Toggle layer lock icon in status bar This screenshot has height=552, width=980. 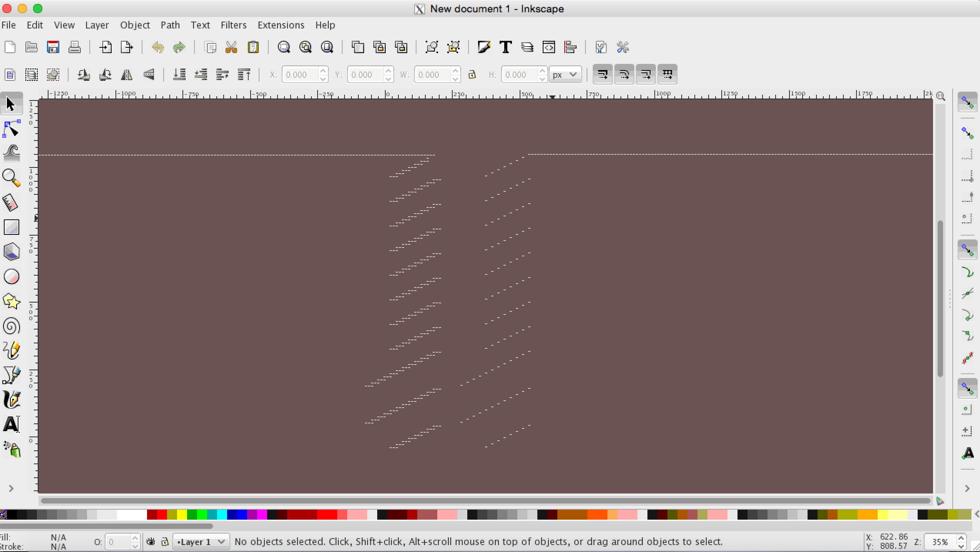pos(165,542)
